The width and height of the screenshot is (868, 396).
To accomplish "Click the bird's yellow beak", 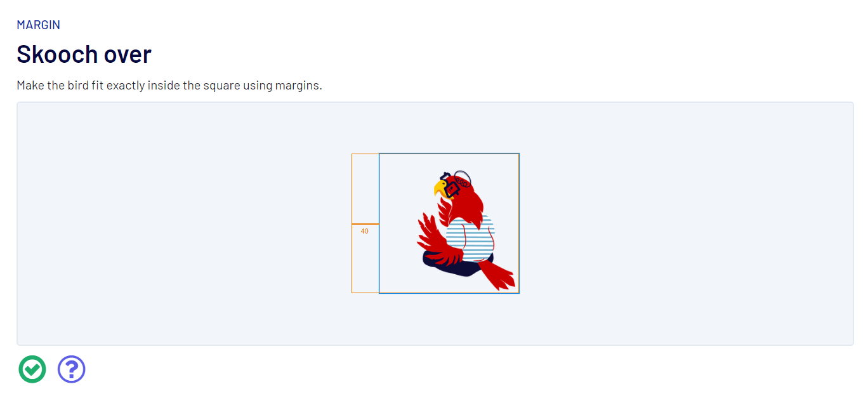I will click(x=439, y=188).
